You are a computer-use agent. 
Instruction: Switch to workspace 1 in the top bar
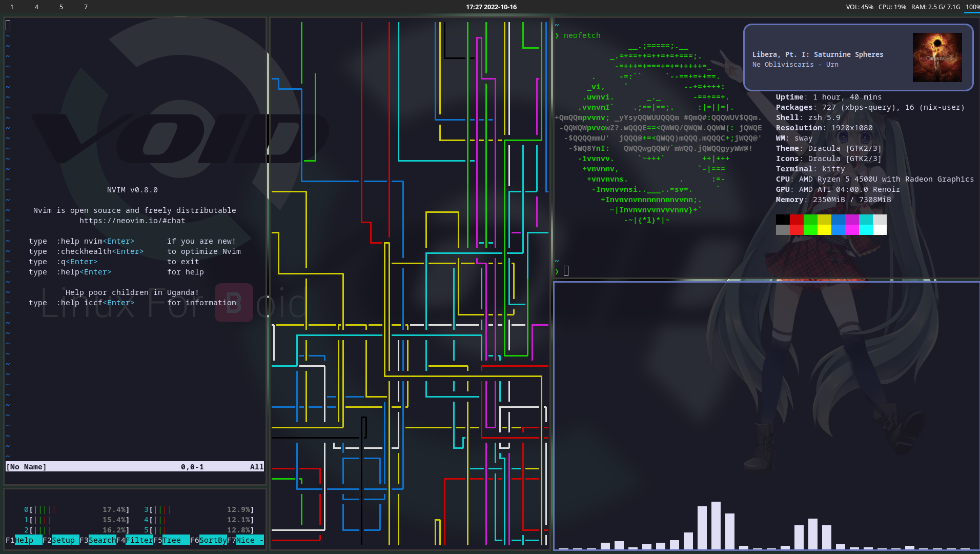point(12,7)
